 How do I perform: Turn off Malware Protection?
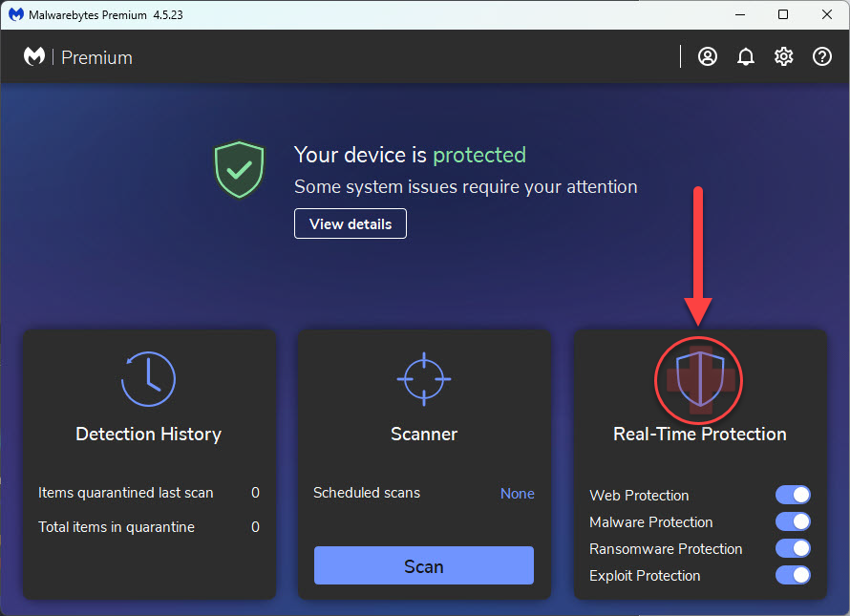pos(794,521)
